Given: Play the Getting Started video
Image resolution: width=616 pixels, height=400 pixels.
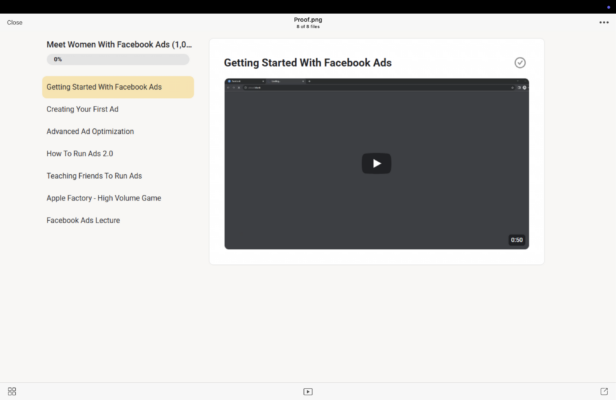Looking at the screenshot, I should point(376,163).
